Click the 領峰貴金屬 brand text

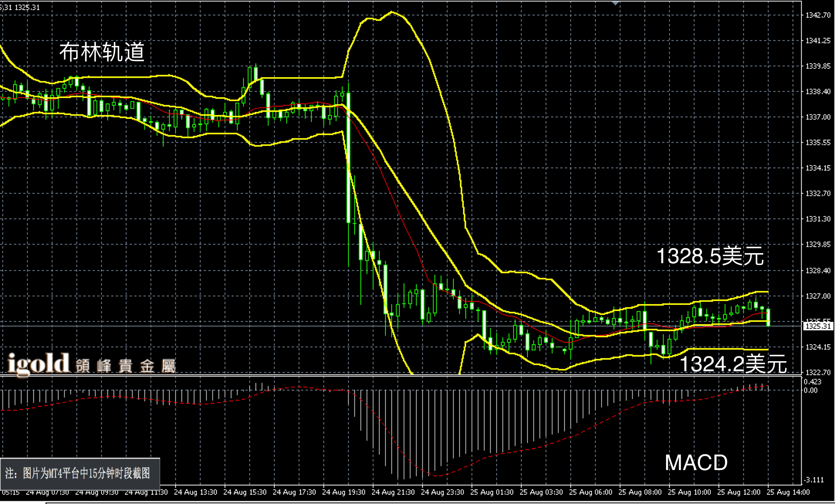coord(125,366)
